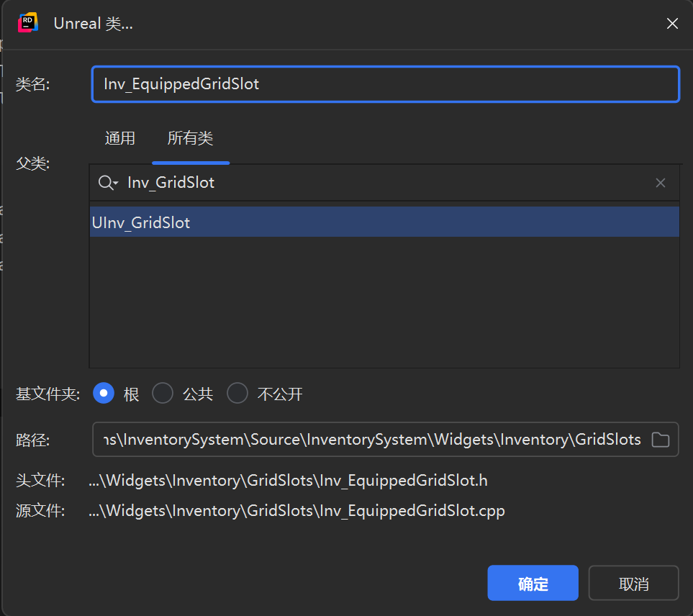Image resolution: width=693 pixels, height=616 pixels.
Task: Close the Unreal class dialog
Action: [x=672, y=24]
